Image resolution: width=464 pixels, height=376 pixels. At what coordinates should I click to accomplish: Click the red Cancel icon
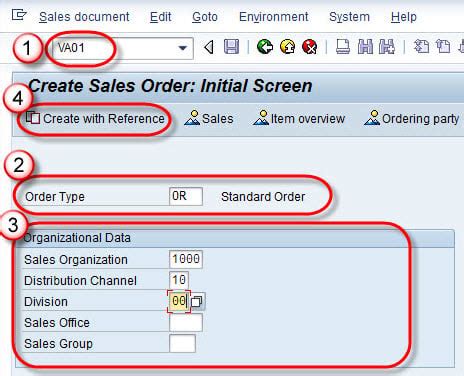pos(310,47)
